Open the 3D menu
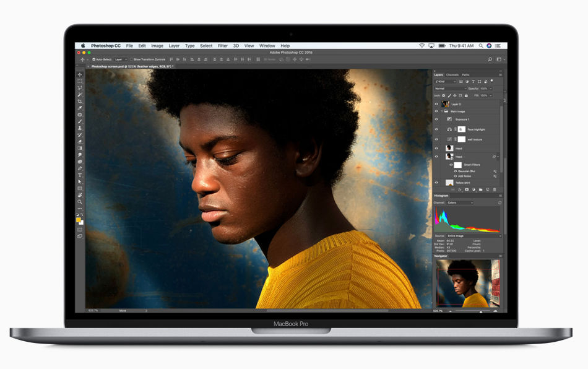 (x=236, y=46)
